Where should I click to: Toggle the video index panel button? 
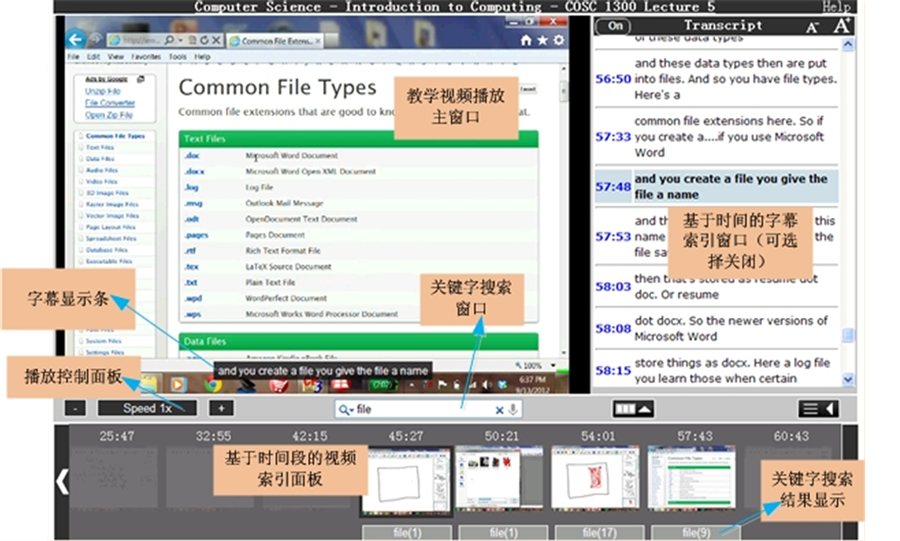coord(634,409)
